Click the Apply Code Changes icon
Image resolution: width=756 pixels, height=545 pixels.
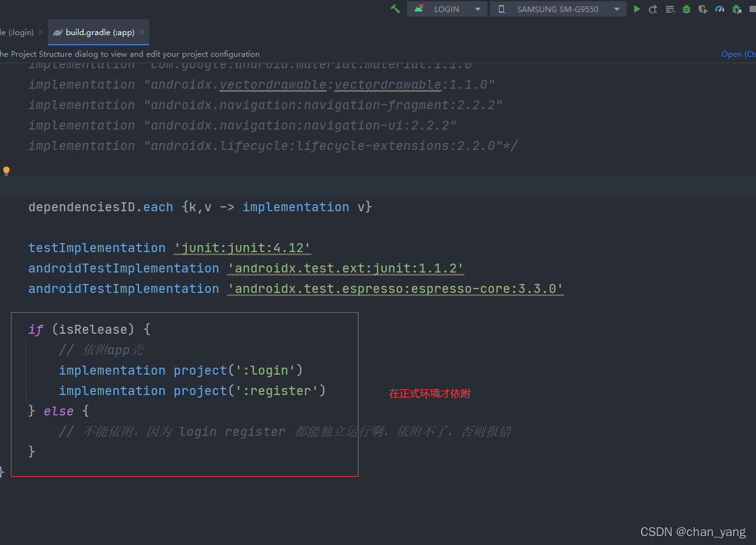tap(670, 9)
